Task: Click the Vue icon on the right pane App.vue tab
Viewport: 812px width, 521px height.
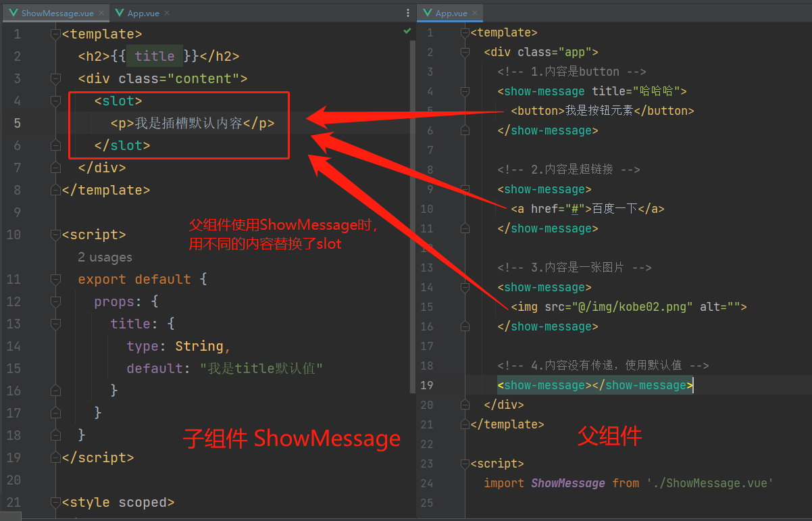Action: click(428, 13)
